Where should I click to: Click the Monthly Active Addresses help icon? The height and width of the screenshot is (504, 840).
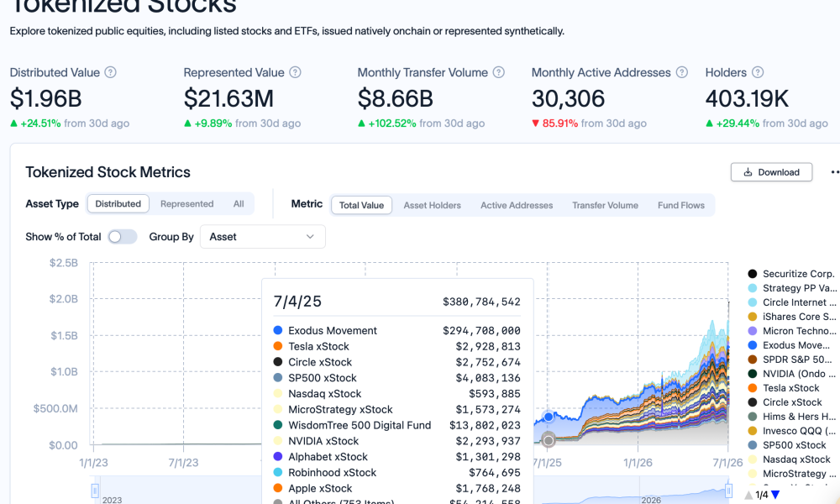(682, 72)
